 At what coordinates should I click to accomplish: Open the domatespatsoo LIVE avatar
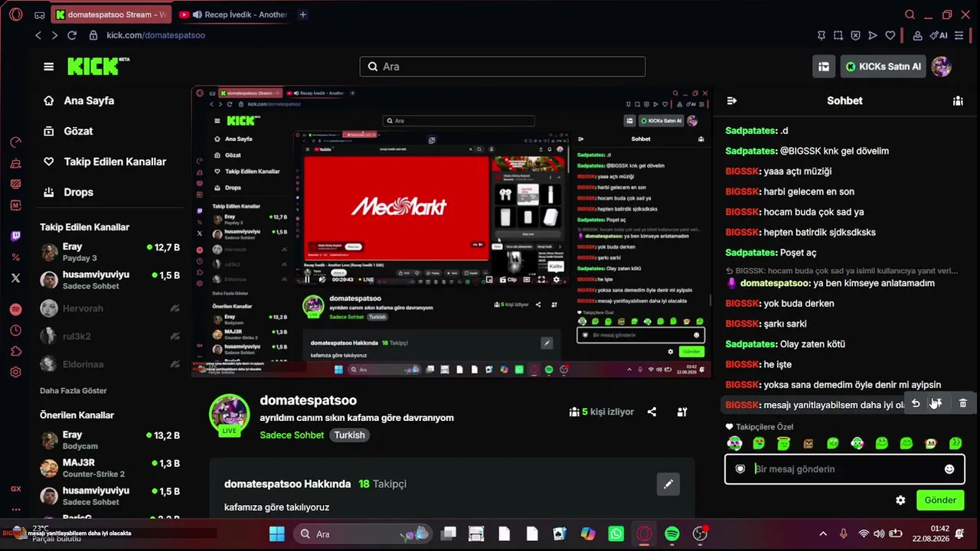[229, 414]
